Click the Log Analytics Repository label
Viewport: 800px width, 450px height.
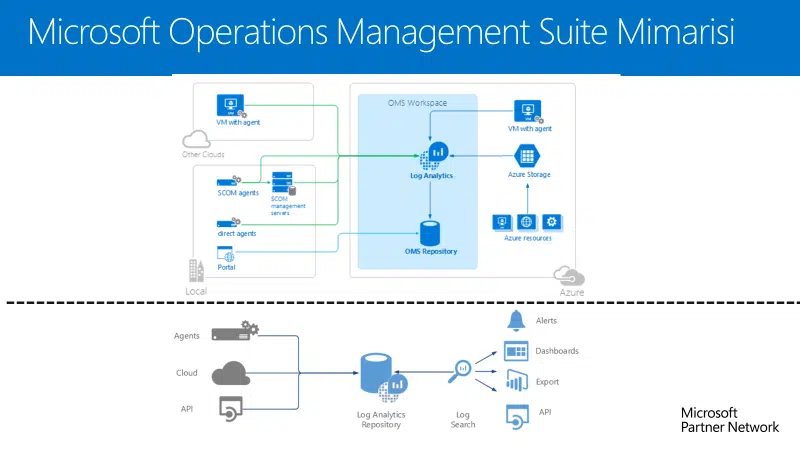[381, 419]
